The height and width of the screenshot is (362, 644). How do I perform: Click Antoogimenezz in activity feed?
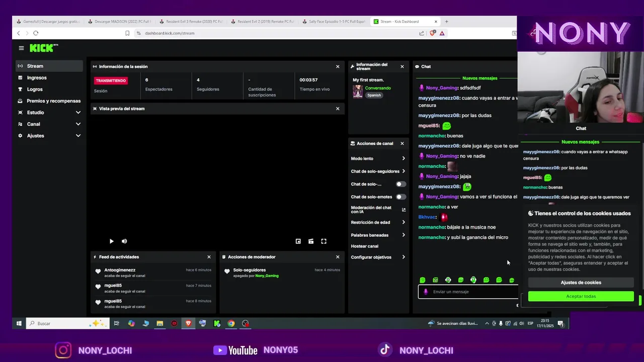point(120,270)
